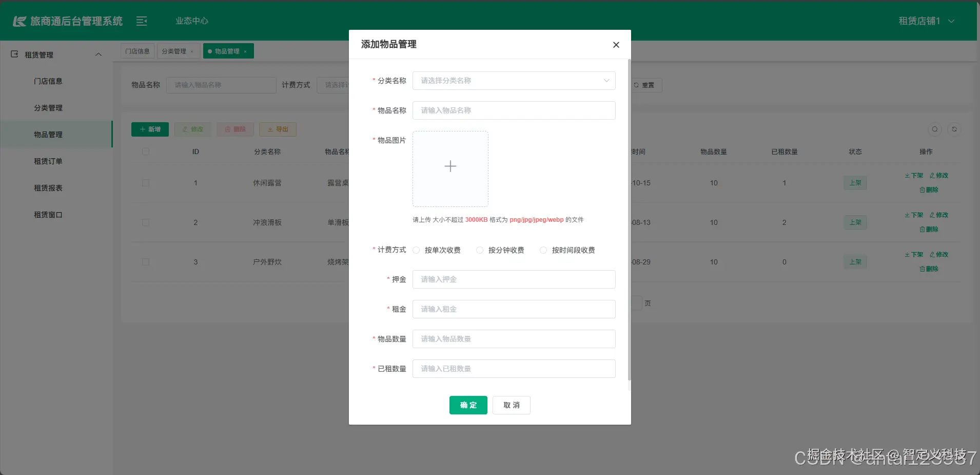Click 修改 for the ID 3 row
Image resolution: width=980 pixels, height=475 pixels.
[x=939, y=255]
